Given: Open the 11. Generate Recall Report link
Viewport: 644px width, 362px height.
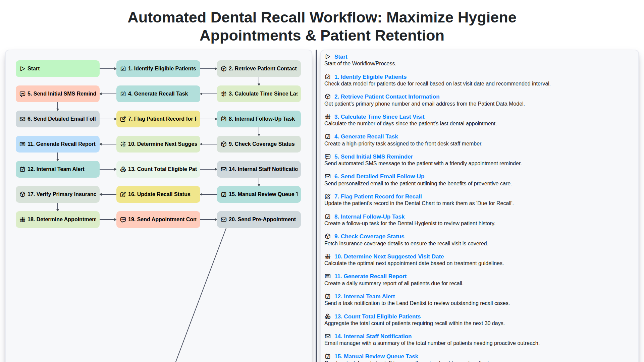Looking at the screenshot, I should (x=370, y=276).
